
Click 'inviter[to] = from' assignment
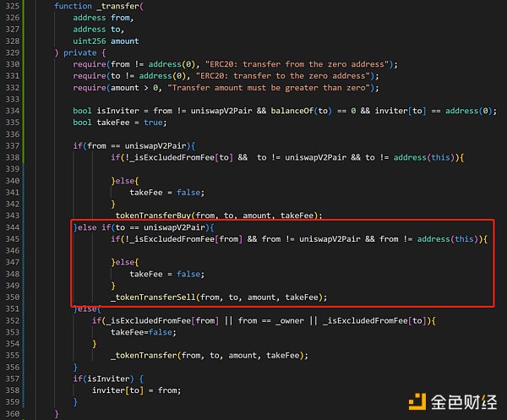tap(136, 390)
